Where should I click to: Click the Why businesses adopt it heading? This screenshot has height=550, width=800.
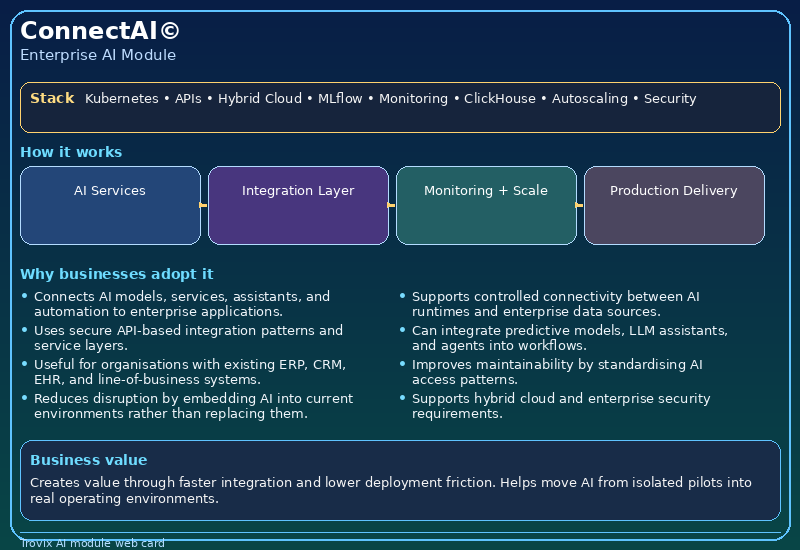pyautogui.click(x=116, y=274)
